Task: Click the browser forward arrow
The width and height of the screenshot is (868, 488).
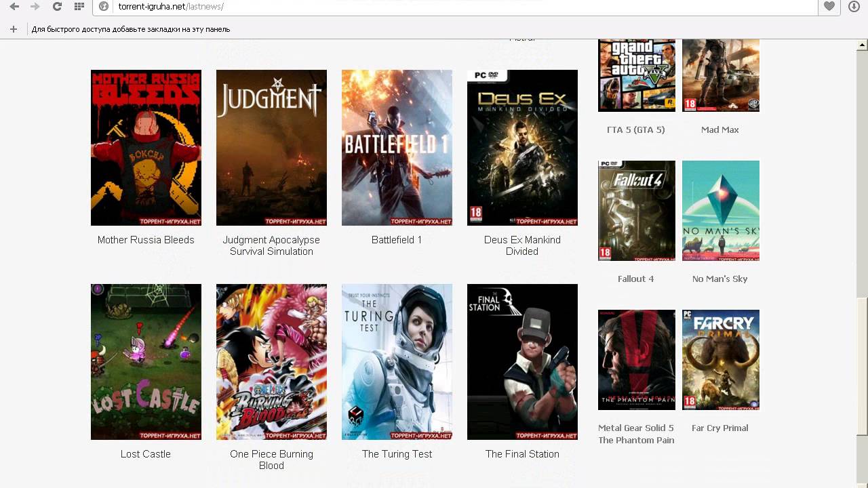Action: coord(35,7)
